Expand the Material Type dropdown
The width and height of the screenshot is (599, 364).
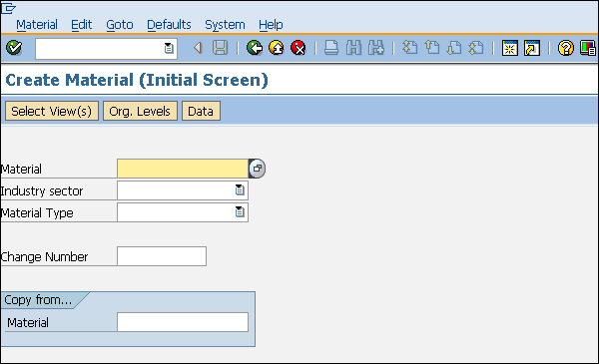click(x=240, y=211)
